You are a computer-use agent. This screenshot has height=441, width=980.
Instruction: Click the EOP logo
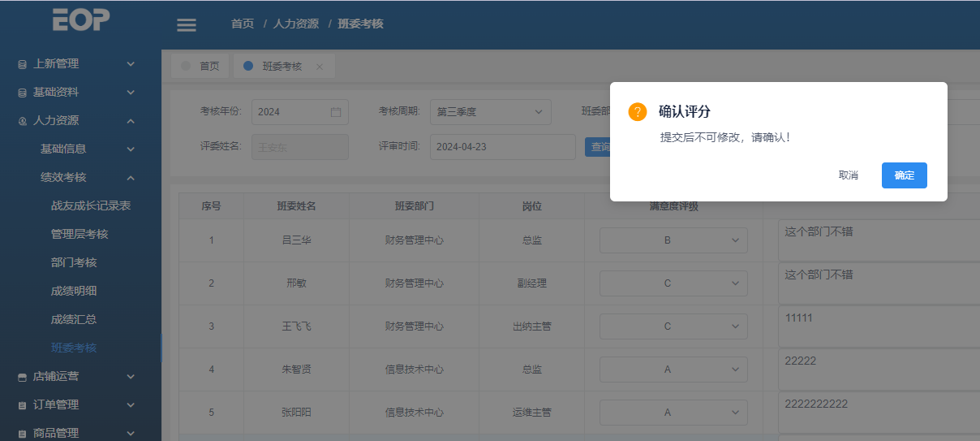click(80, 20)
